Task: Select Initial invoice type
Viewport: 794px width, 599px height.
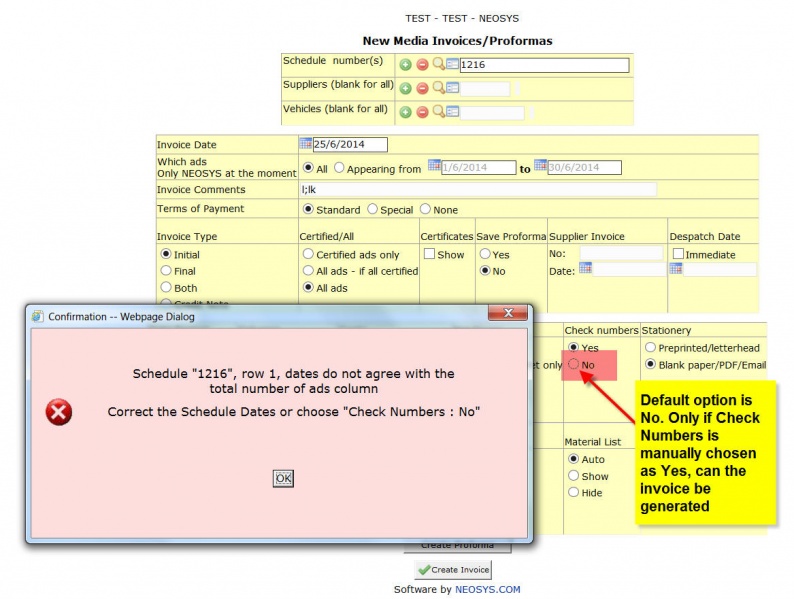Action: [x=166, y=254]
